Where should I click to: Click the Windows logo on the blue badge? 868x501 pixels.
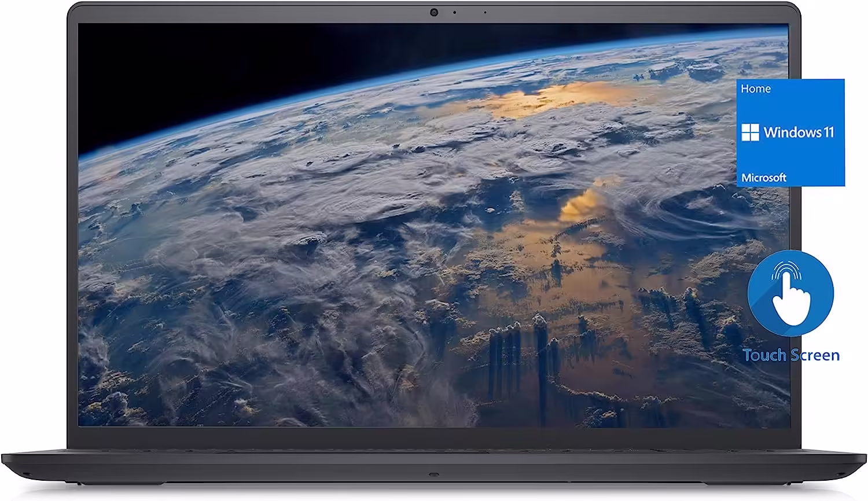(750, 132)
